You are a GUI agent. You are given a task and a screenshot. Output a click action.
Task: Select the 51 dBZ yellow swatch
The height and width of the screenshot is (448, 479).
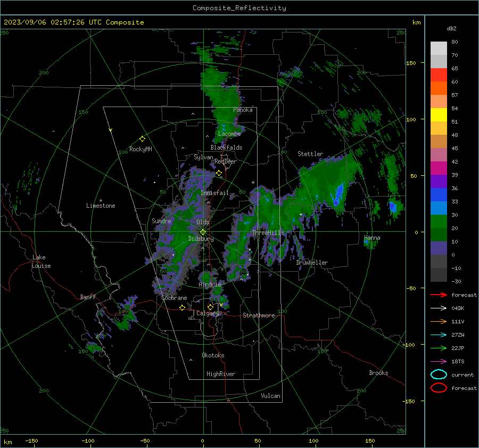(439, 115)
